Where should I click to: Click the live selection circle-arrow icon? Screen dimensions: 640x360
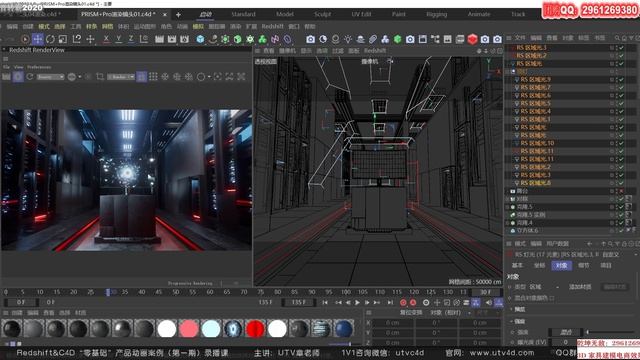coord(25,39)
